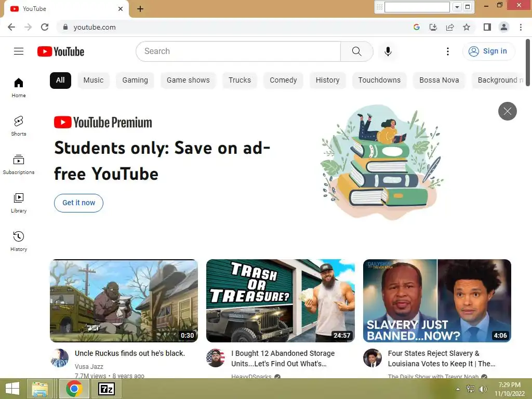Image resolution: width=532 pixels, height=399 pixels.
Task: Bookmark this page with star icon
Action: pyautogui.click(x=467, y=27)
